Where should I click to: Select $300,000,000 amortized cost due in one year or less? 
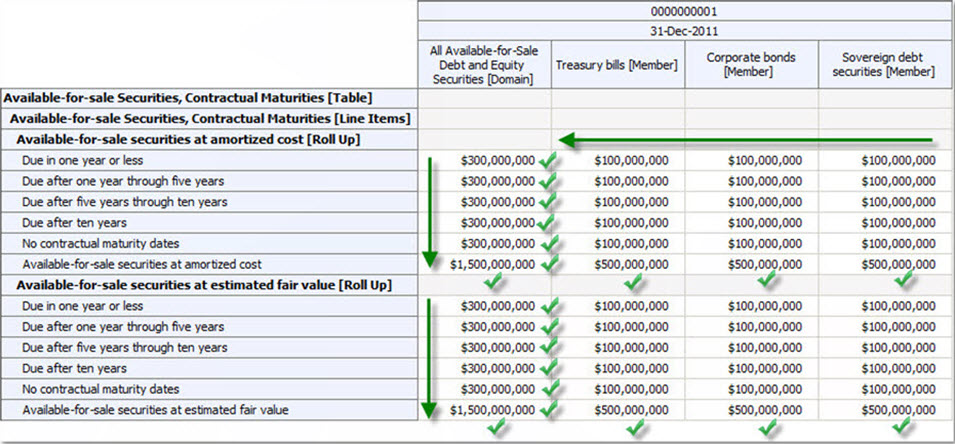point(485,161)
